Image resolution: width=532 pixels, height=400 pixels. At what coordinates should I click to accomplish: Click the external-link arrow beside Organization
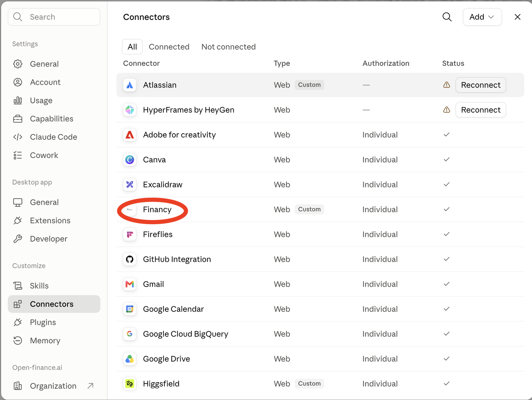click(x=90, y=386)
